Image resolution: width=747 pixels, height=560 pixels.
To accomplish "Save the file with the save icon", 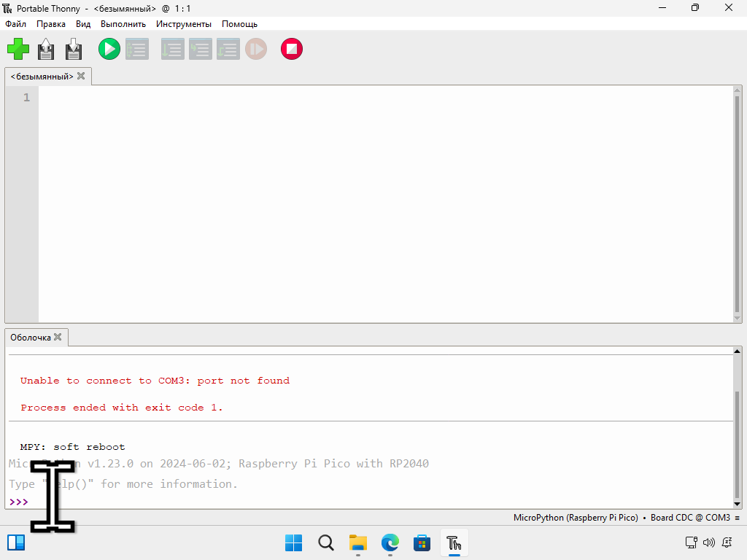I will point(74,49).
